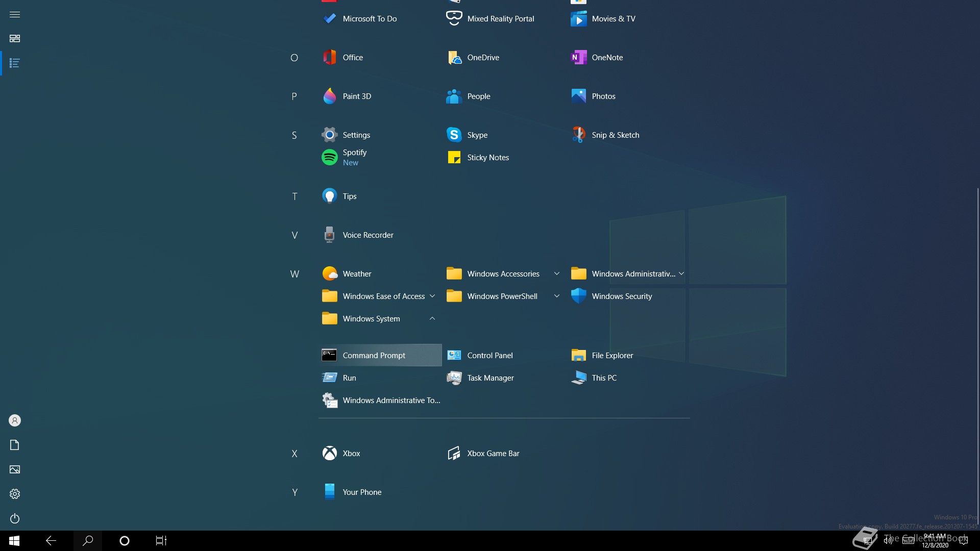Open Movies & TV app
This screenshot has height=551, width=980.
(x=629, y=19)
